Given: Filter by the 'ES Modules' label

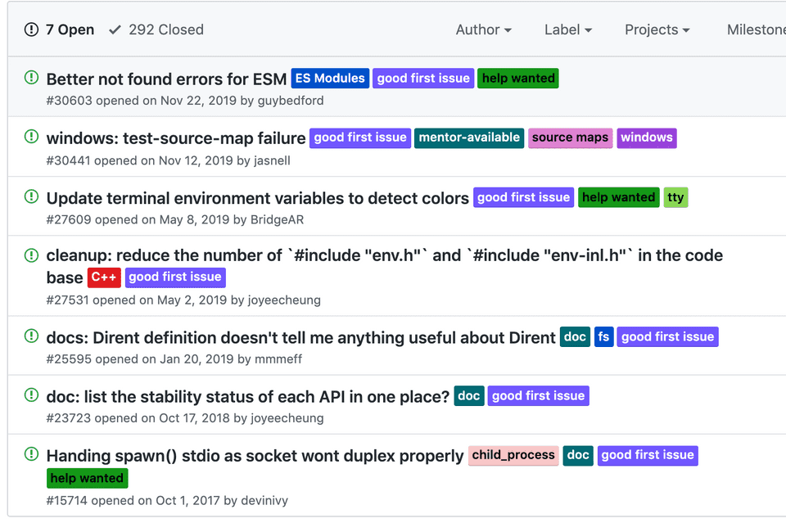Looking at the screenshot, I should pos(330,79).
